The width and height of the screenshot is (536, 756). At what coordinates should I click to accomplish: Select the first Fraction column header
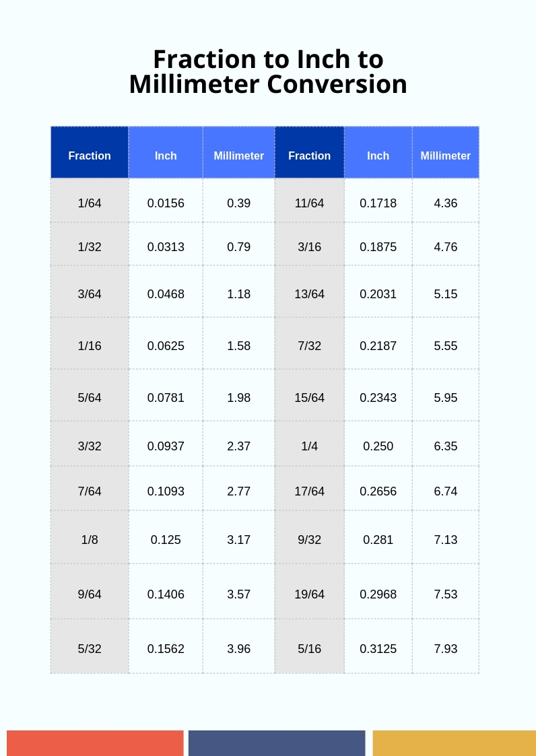pos(90,156)
